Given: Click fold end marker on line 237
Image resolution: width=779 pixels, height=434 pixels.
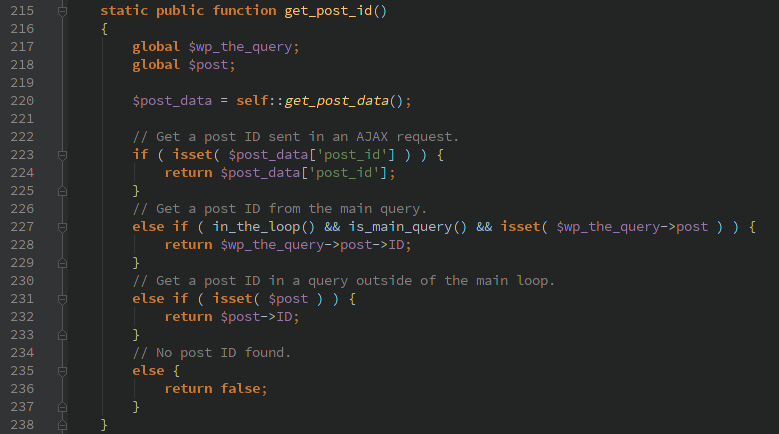Looking at the screenshot, I should click(62, 407).
